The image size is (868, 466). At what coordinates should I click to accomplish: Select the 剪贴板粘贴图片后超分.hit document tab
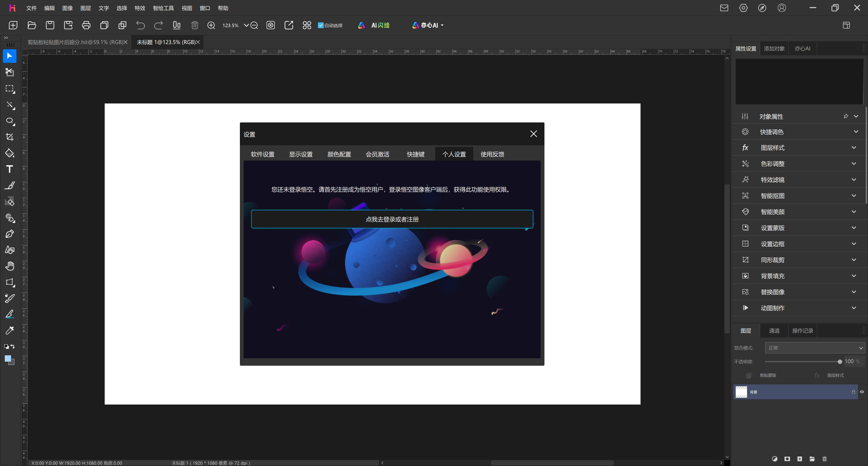click(75, 42)
